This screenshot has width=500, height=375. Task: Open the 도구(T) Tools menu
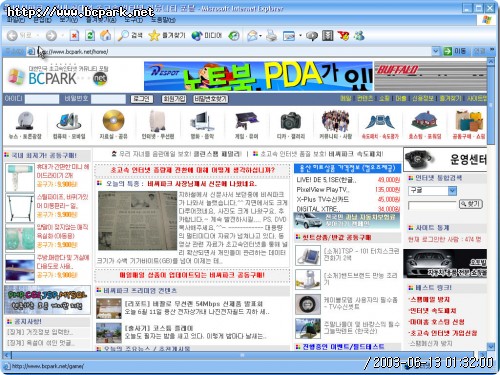coord(133,20)
